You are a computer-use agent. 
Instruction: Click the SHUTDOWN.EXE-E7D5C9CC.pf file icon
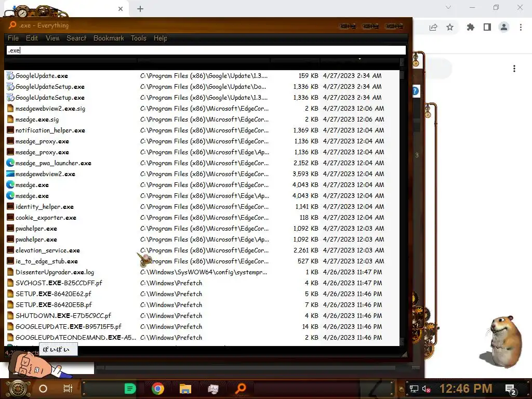click(x=10, y=315)
